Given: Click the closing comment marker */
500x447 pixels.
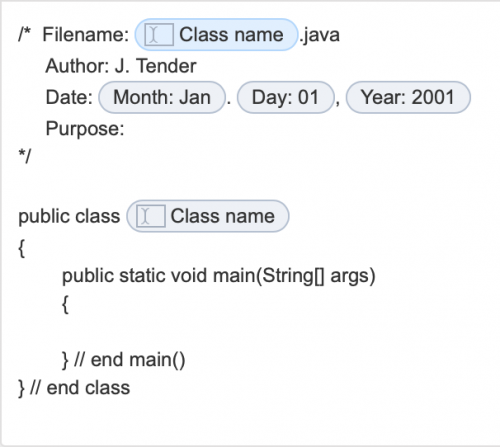Looking at the screenshot, I should [x=25, y=156].
